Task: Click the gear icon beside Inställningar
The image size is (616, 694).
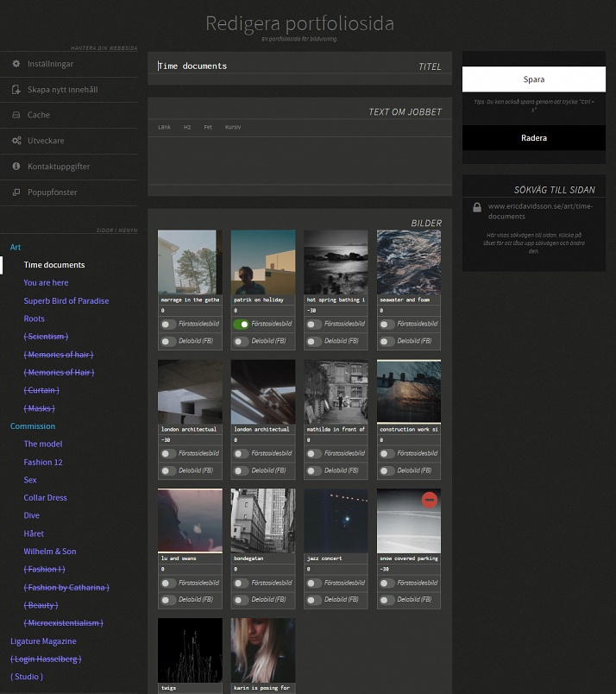Action: click(x=16, y=64)
